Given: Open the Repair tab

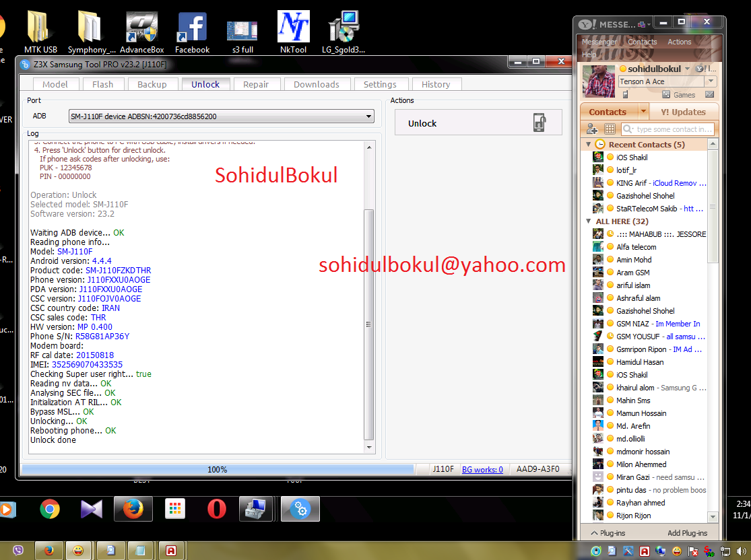Looking at the screenshot, I should pyautogui.click(x=256, y=84).
